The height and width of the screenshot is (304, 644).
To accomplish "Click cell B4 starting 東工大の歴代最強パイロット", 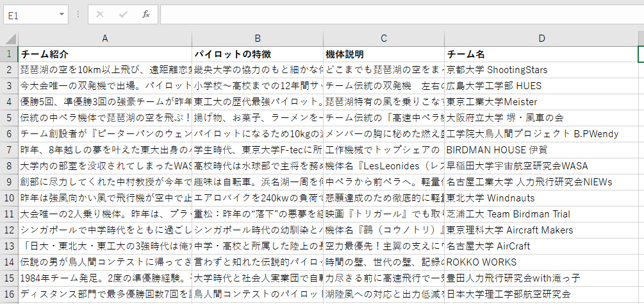I will pos(258,102).
